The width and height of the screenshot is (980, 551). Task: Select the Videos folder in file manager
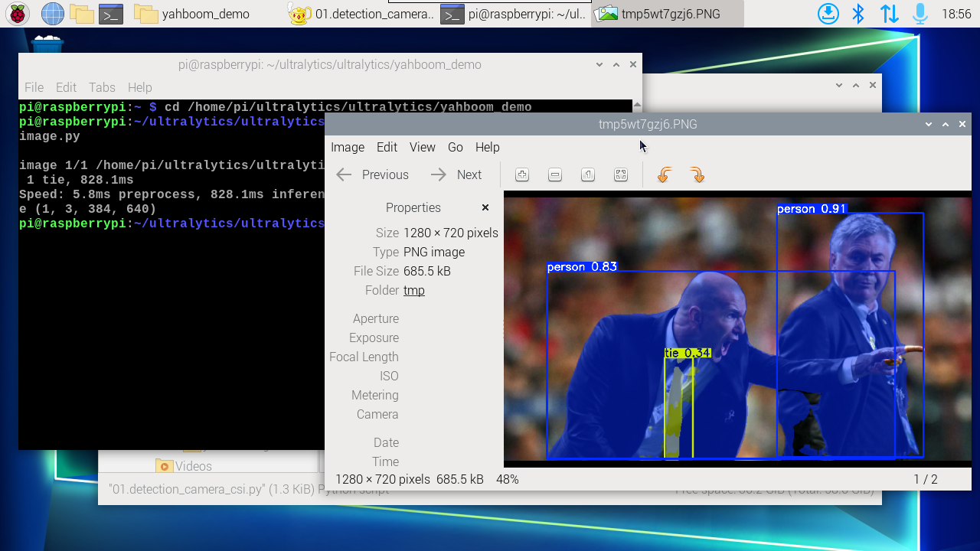click(x=184, y=465)
